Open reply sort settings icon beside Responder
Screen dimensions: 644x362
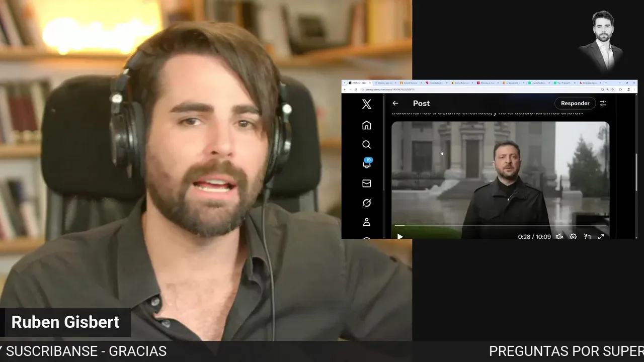603,103
